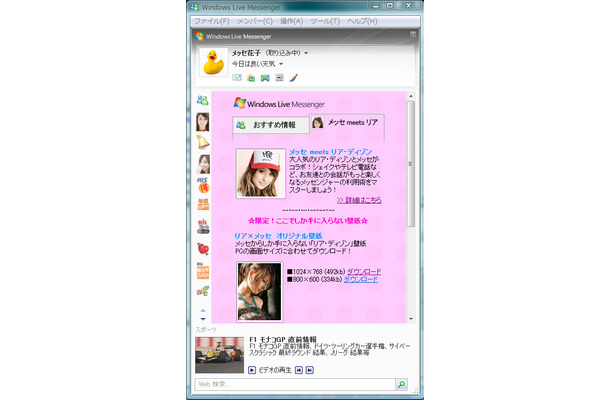Select the green leaf sidebar tab
Image resolution: width=610 pixels, height=400 pixels.
(203, 291)
